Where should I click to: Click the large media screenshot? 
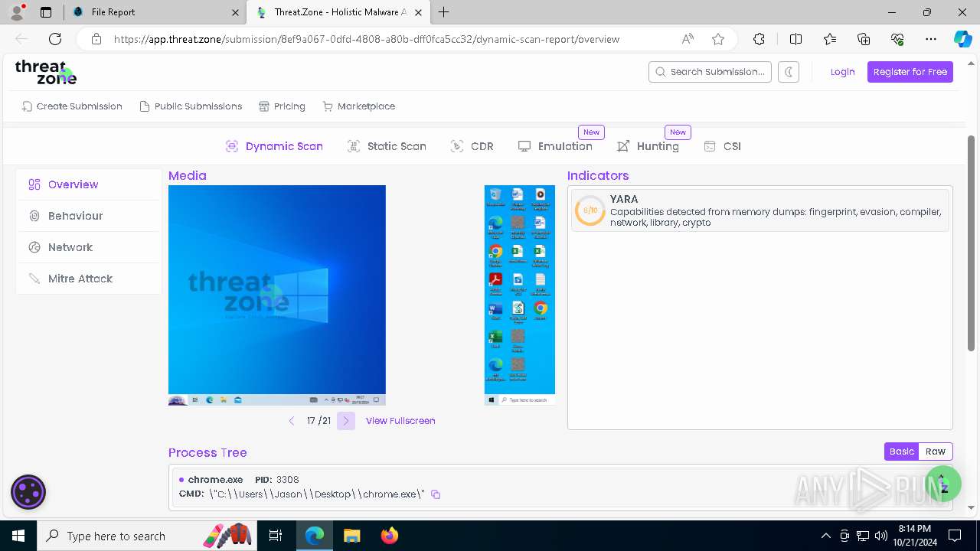pos(277,295)
